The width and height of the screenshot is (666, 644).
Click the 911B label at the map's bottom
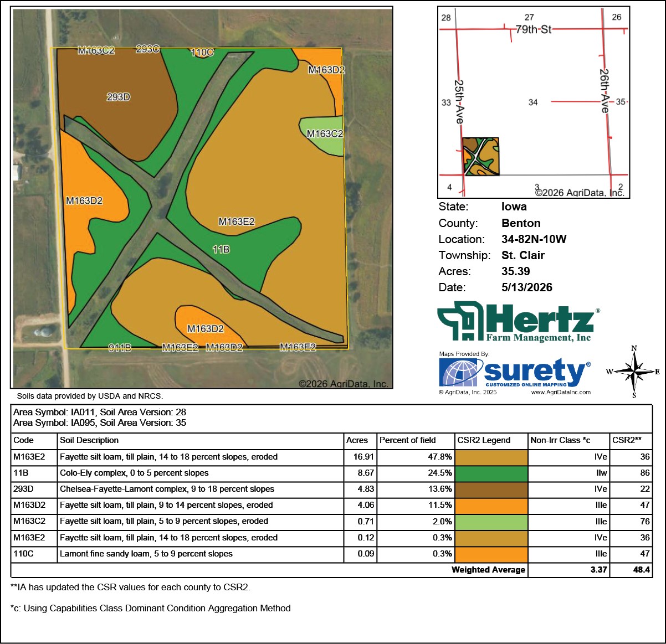click(120, 348)
